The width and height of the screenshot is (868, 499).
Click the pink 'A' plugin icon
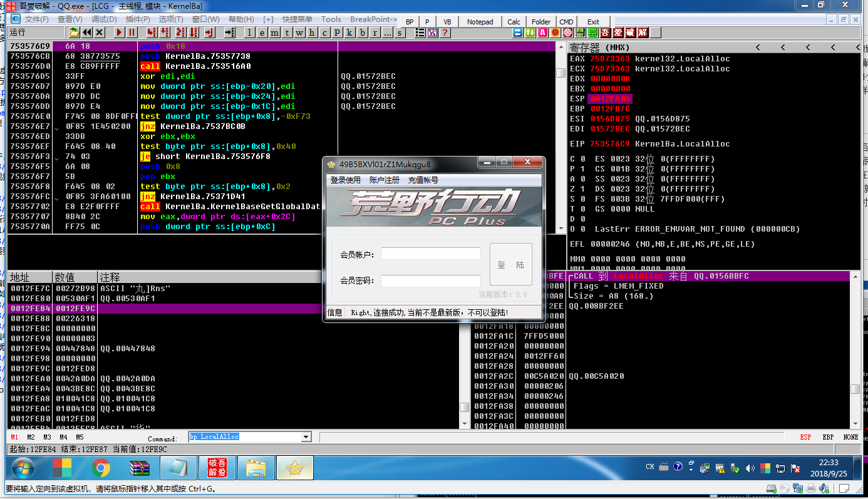[x=543, y=32]
